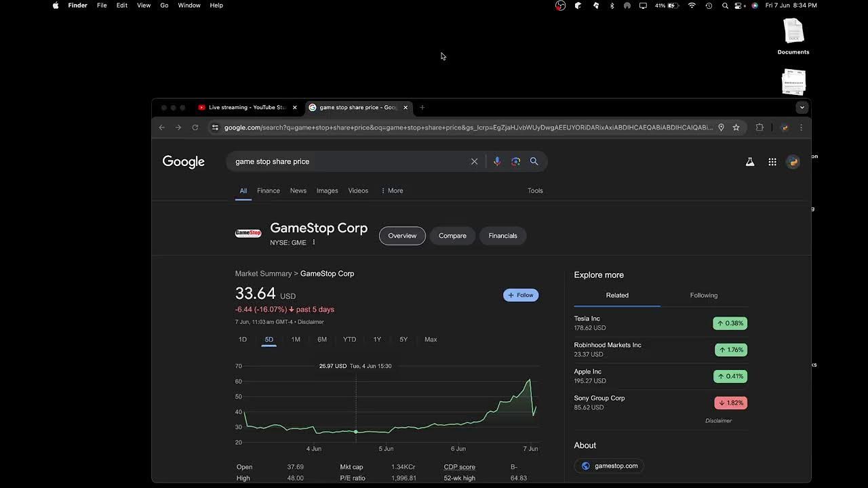This screenshot has height=488, width=868.
Task: Open the gamestop.com link
Action: point(610,466)
